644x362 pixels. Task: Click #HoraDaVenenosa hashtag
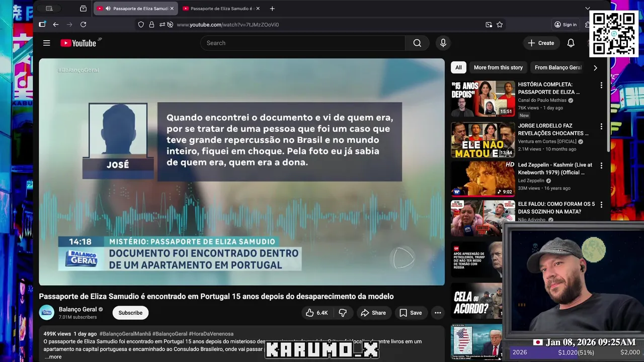(x=211, y=334)
